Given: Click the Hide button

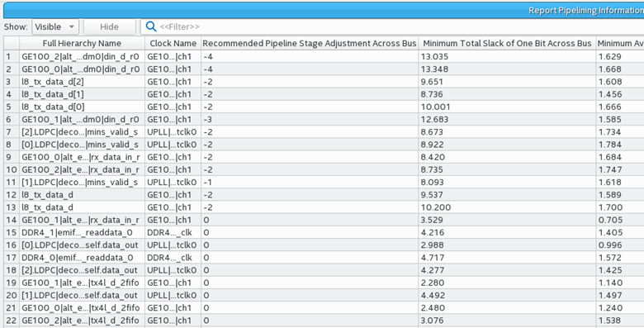Looking at the screenshot, I should point(109,26).
